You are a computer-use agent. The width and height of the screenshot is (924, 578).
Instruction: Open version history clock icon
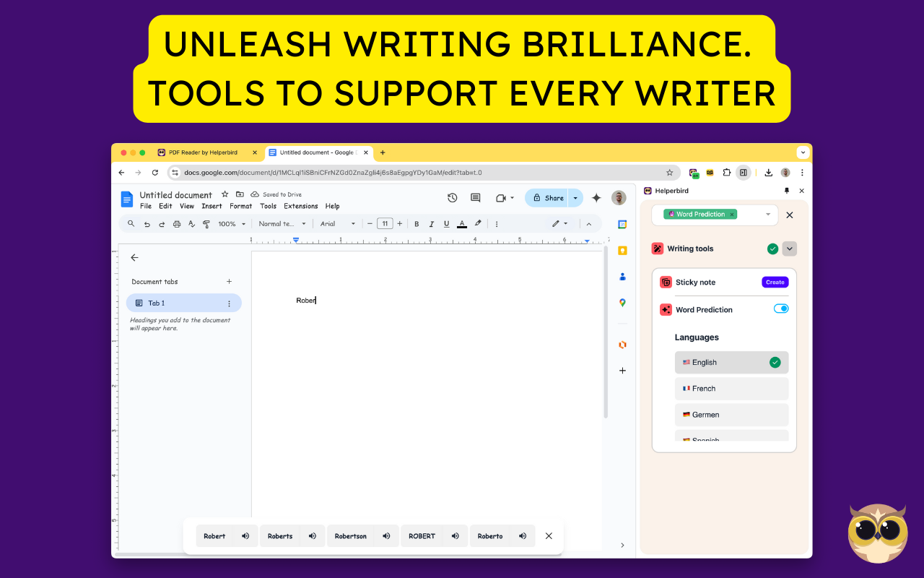click(x=452, y=197)
